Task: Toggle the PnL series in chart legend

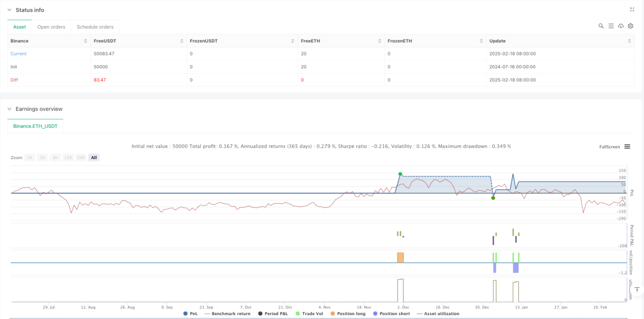Action: coord(192,314)
